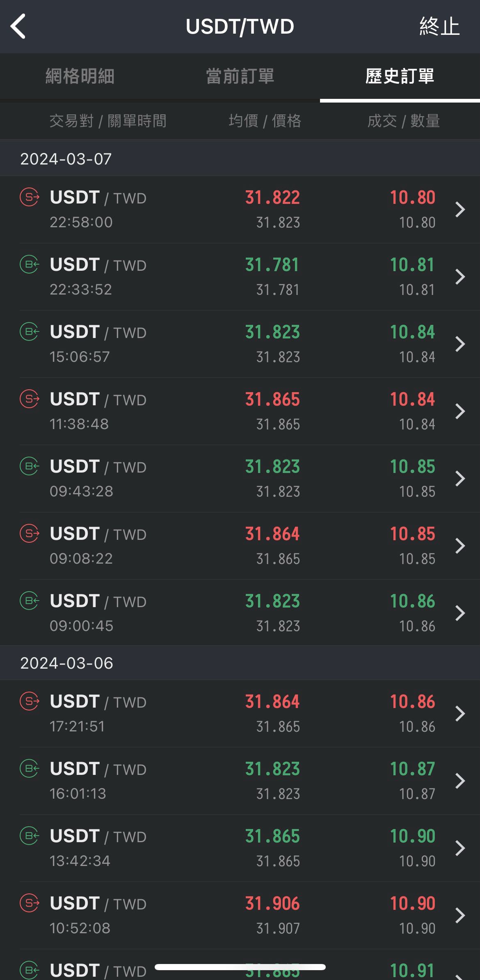Screen dimensions: 480x980
Task: Switch to the 網格明細 tab
Action: 80,76
